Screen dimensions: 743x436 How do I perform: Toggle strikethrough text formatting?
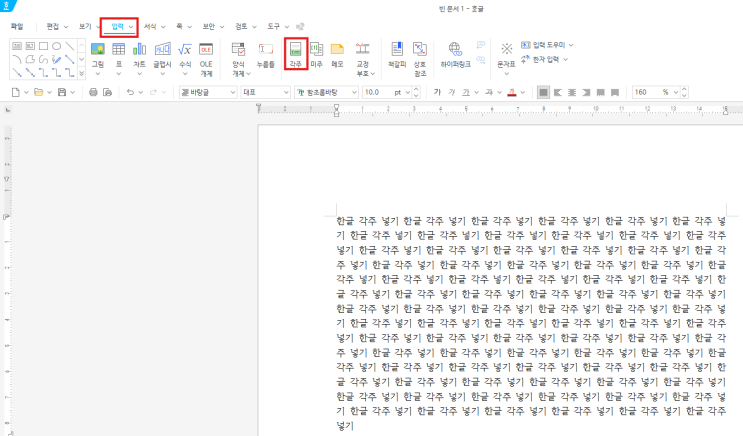click(x=489, y=92)
